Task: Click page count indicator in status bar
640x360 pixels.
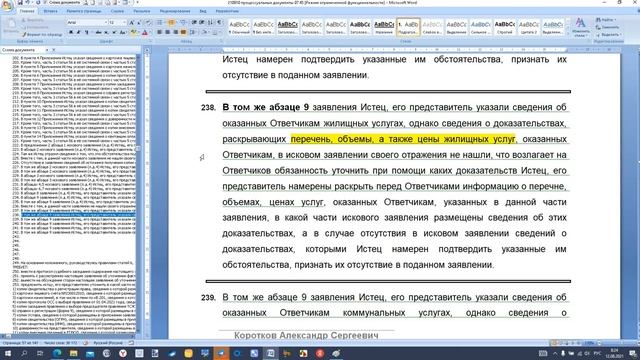Action: click(x=20, y=343)
